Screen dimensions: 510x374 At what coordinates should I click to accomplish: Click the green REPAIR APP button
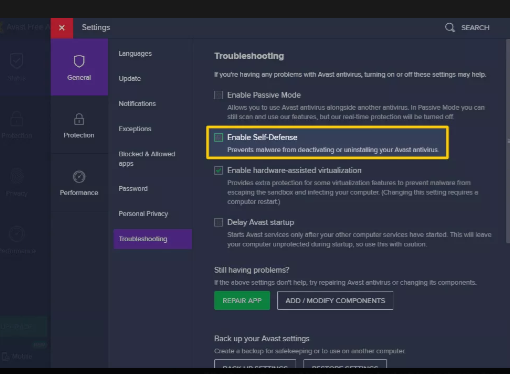(242, 301)
